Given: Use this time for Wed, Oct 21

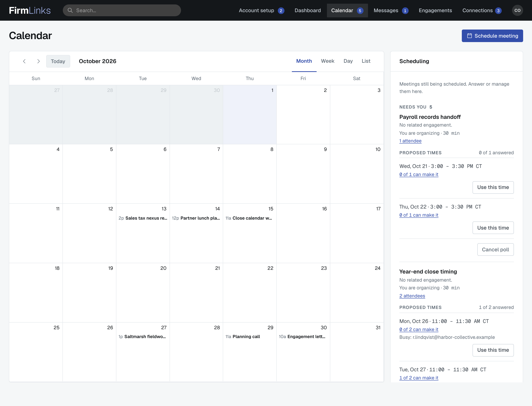Looking at the screenshot, I should 493,187.
